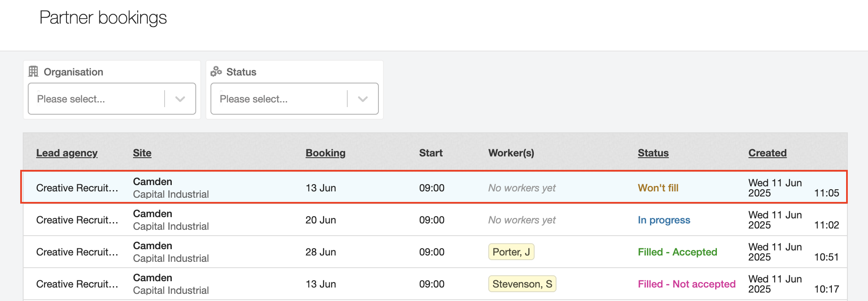
Task: Sort table by Created column header
Action: 767,153
